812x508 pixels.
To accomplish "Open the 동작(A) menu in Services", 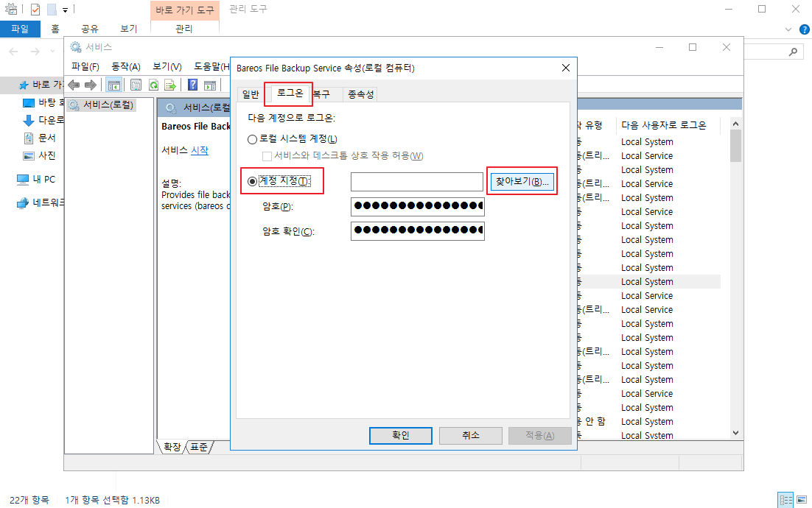I will [x=126, y=67].
